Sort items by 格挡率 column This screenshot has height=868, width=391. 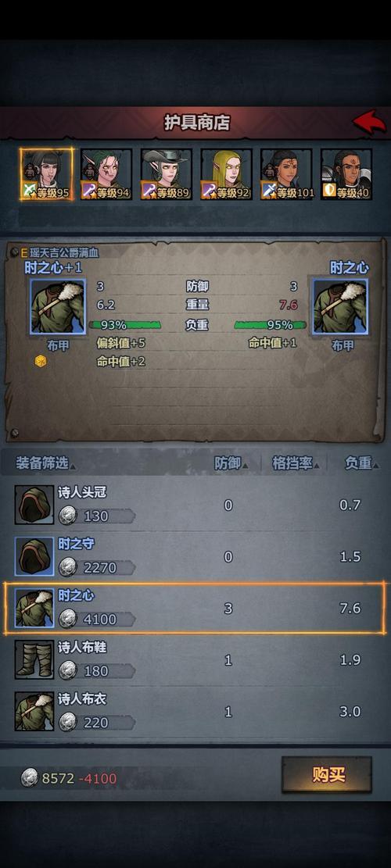[296, 463]
